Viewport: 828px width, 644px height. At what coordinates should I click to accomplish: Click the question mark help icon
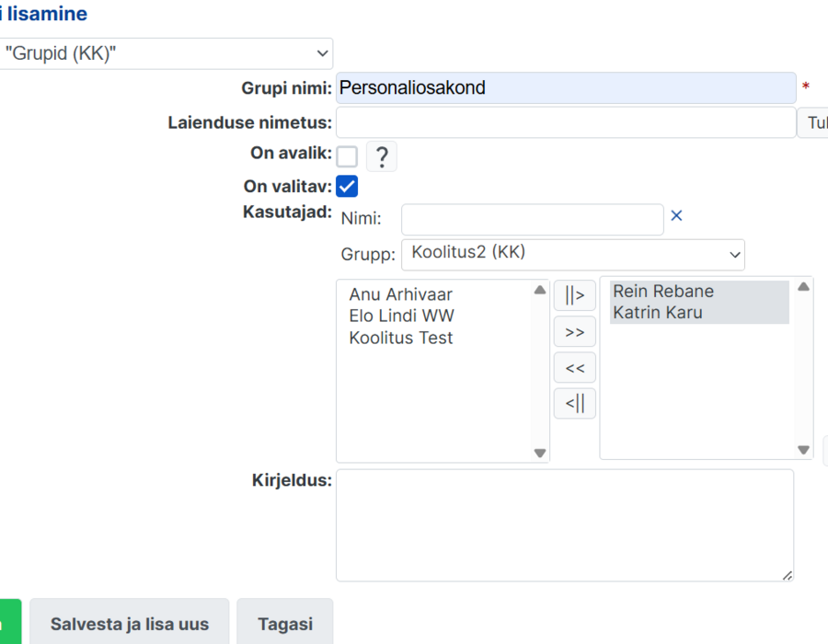[381, 156]
